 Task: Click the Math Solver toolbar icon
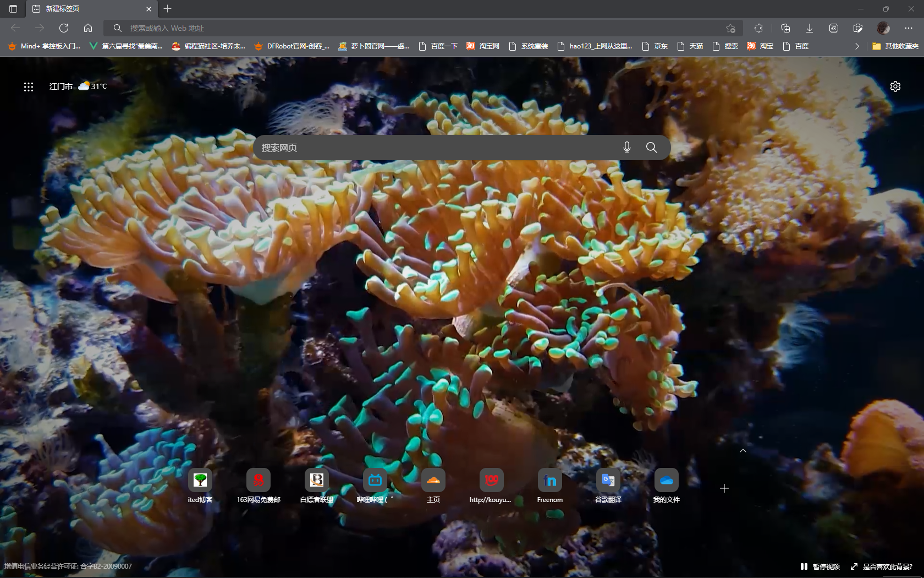(x=834, y=28)
